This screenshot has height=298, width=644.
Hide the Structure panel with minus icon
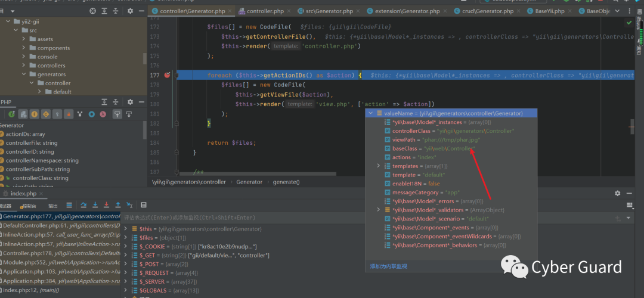[x=141, y=102]
